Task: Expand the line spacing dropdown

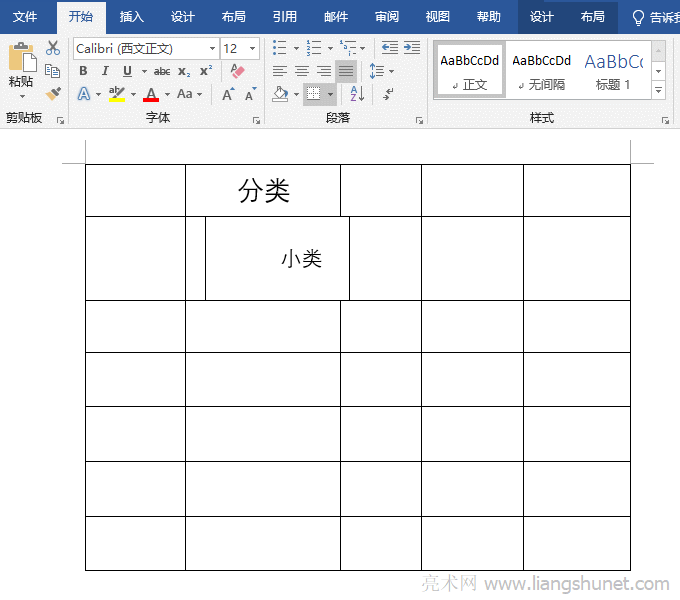Action: [391, 71]
